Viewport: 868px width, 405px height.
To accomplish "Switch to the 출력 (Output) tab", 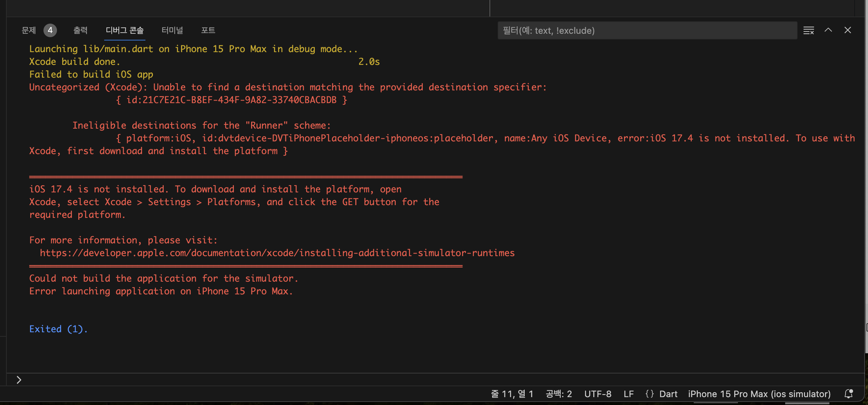I will [x=80, y=30].
